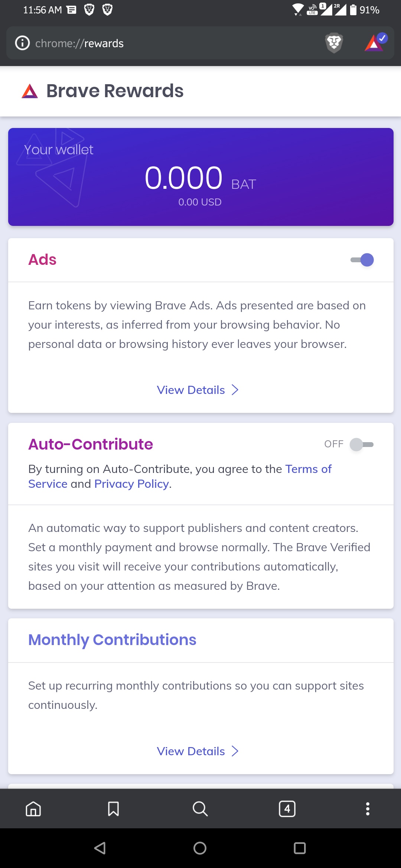The height and width of the screenshot is (868, 401).
Task: Open the Terms of Service link
Action: [308, 469]
